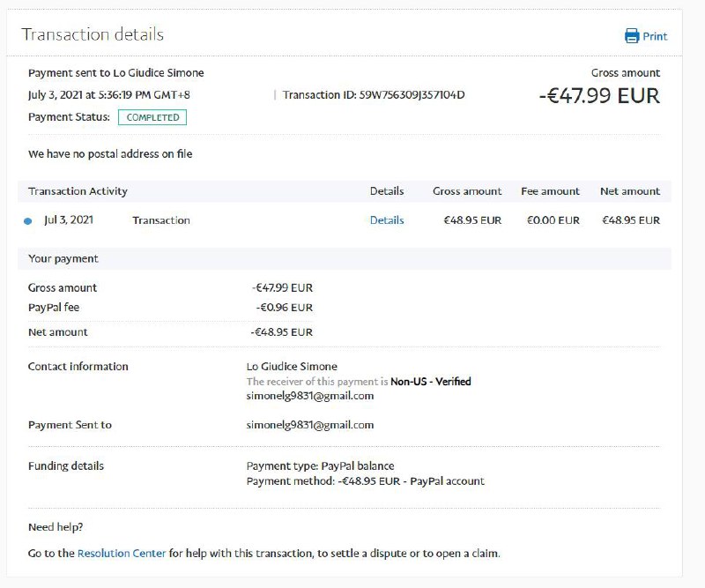Click Payment type: PayPal balance text

(321, 465)
